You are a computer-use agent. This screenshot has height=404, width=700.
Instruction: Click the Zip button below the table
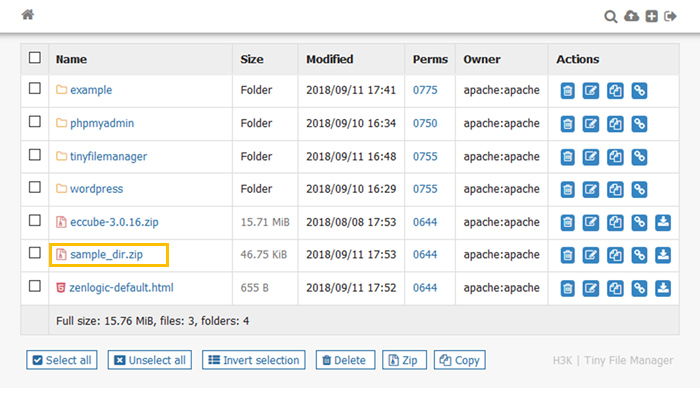(x=403, y=360)
